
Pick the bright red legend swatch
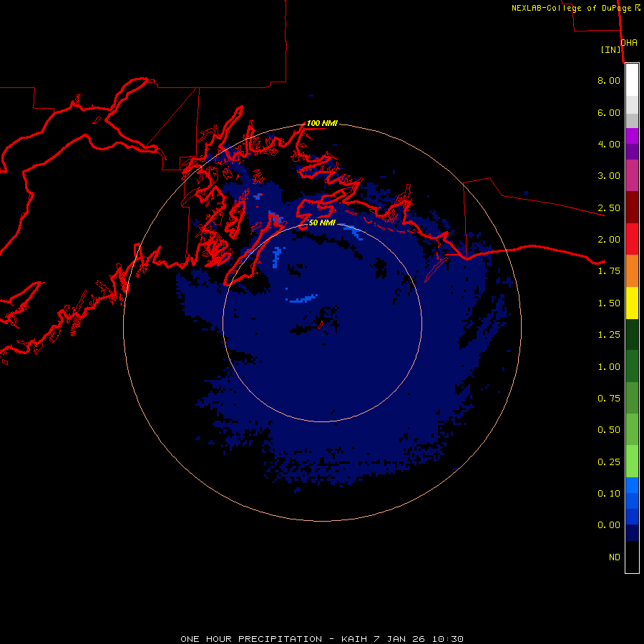(632, 239)
